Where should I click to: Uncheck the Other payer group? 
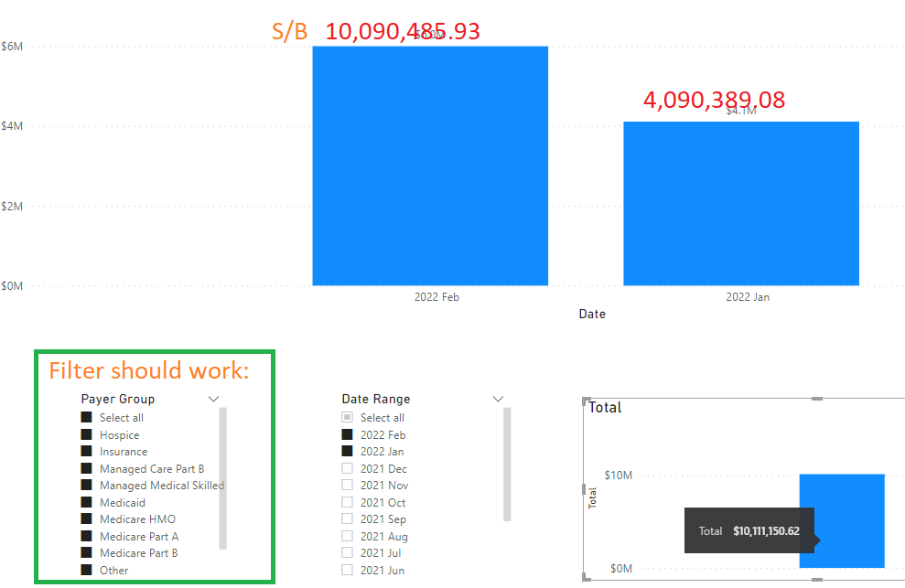pos(87,570)
